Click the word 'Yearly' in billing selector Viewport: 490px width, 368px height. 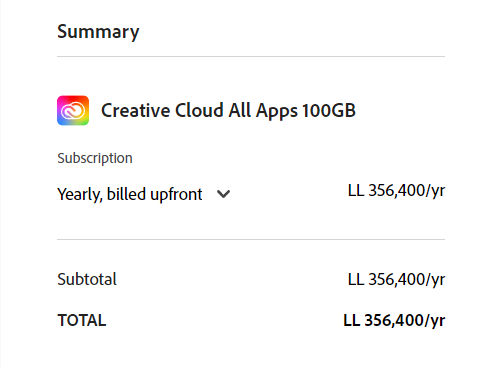[80, 195]
